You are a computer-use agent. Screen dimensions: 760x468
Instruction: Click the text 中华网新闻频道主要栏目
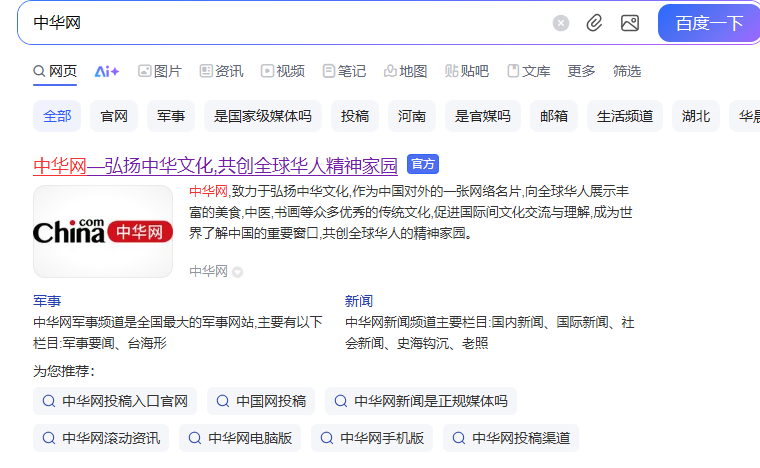(490, 333)
